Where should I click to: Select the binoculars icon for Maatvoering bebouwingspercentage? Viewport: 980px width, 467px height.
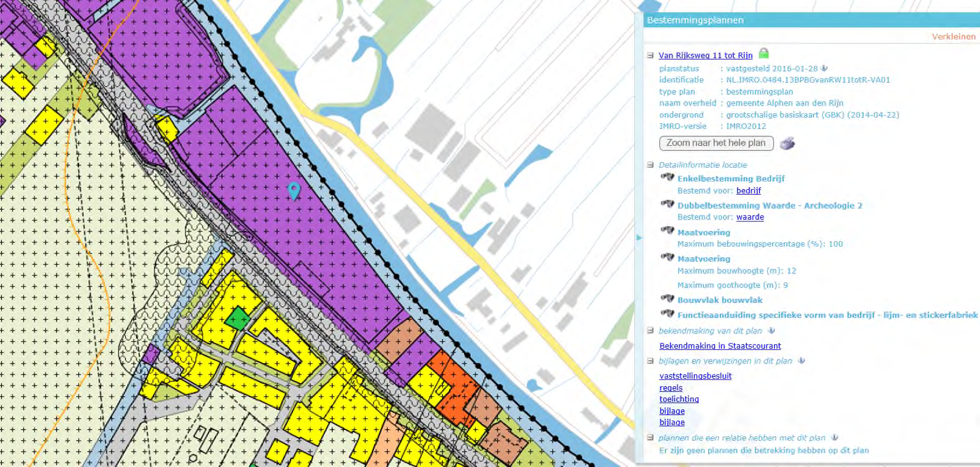(668, 232)
